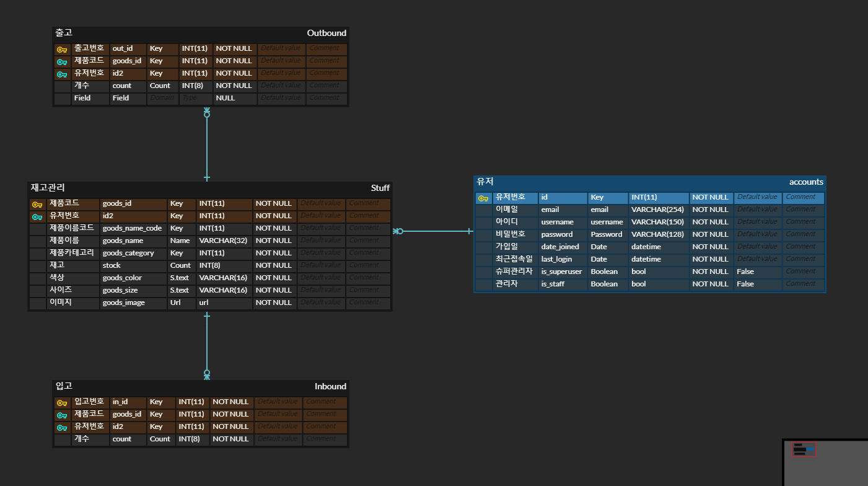Click the Url domain cell in Stuff

tap(182, 303)
